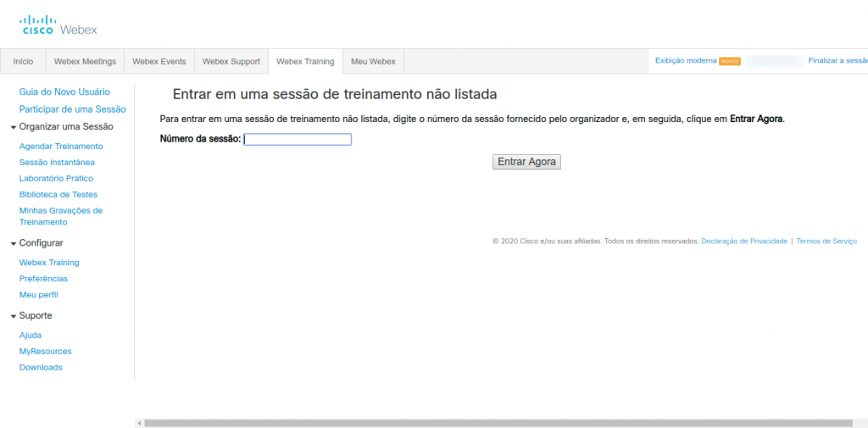This screenshot has height=428, width=868.
Task: Select the Webex Support tab
Action: 231,62
